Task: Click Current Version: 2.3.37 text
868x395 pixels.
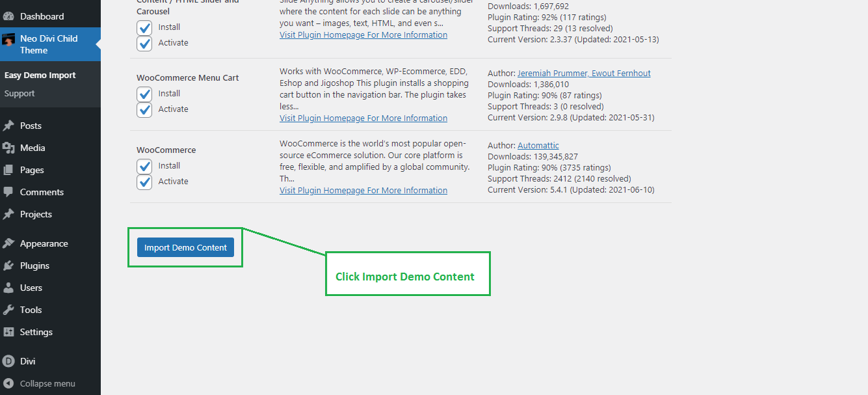Action: [573, 40]
